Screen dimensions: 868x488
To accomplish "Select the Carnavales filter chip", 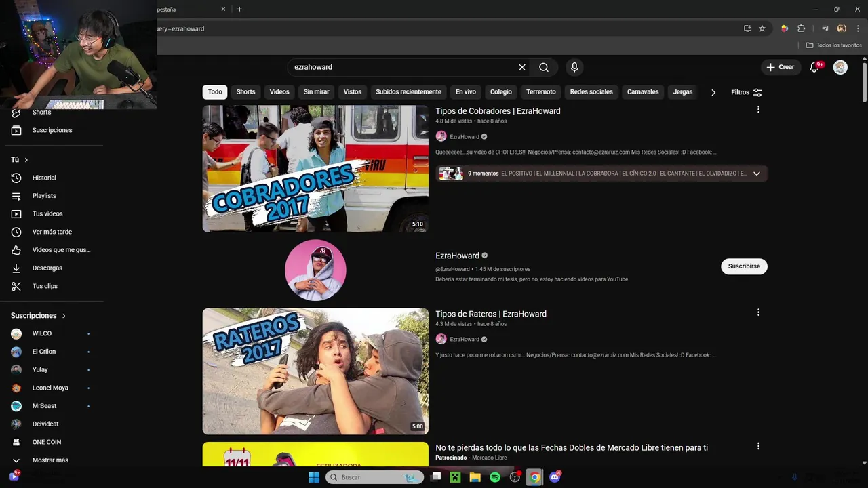I will (x=643, y=92).
